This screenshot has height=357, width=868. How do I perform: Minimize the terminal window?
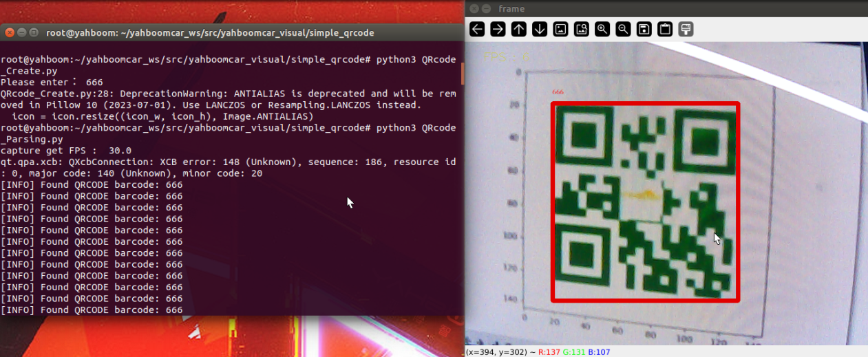(22, 32)
